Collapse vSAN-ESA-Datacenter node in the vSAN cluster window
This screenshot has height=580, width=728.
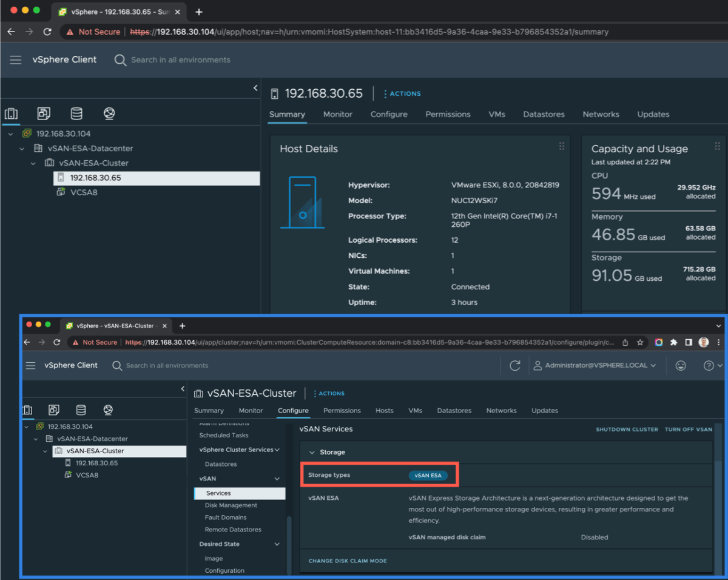36,439
